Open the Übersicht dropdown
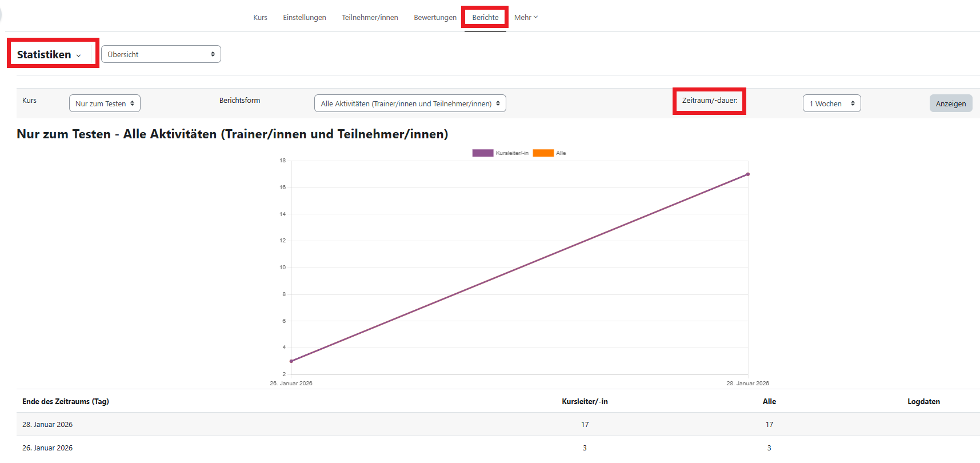This screenshot has width=980, height=463. point(161,54)
